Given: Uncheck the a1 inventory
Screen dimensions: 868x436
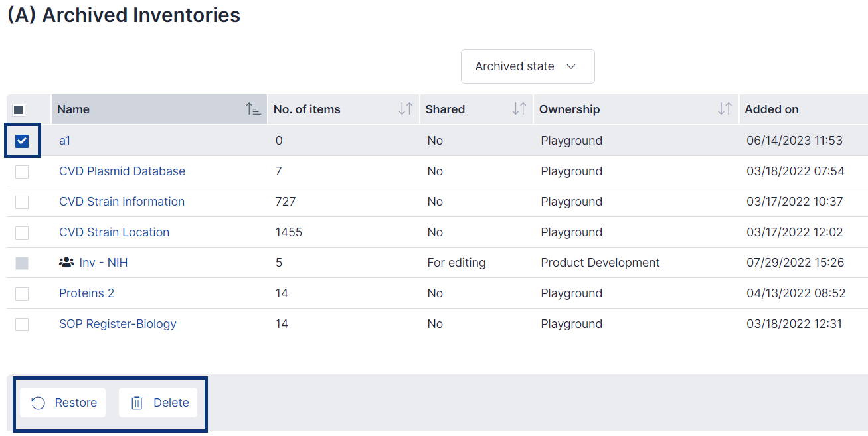Looking at the screenshot, I should point(22,141).
